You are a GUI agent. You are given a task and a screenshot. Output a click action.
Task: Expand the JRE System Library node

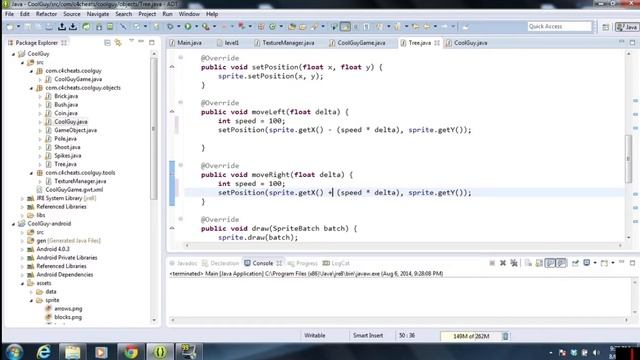pyautogui.click(x=22, y=198)
